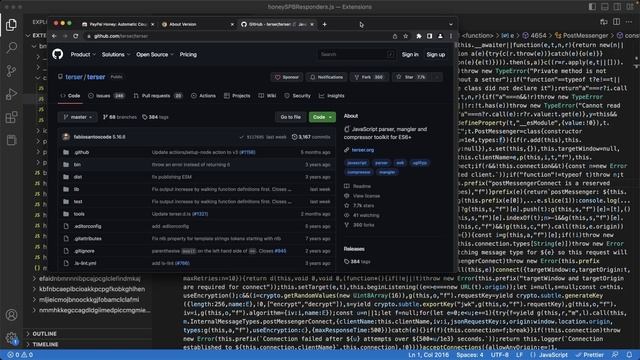Open Security tab of repository

tap(298, 96)
